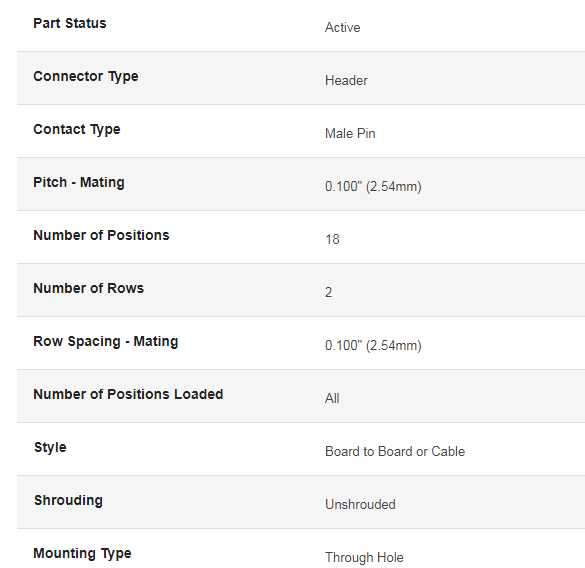Viewport: 585px width, 568px height.
Task: Click the Number of Positions Loaded label
Action: [128, 394]
